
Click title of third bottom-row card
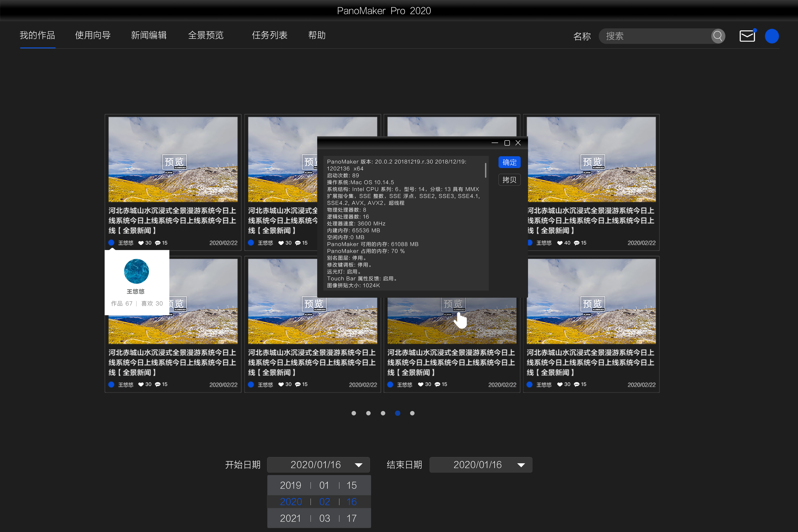[x=451, y=362]
